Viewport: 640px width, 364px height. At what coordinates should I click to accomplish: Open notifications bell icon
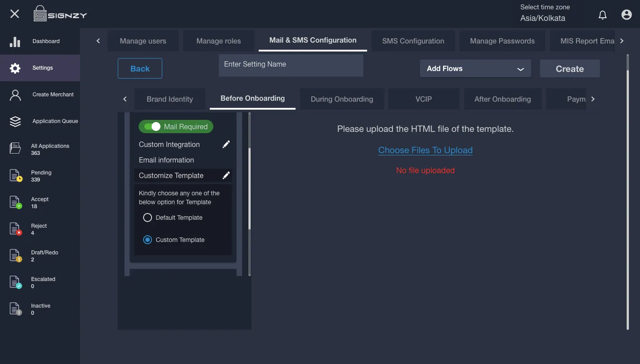(x=603, y=15)
